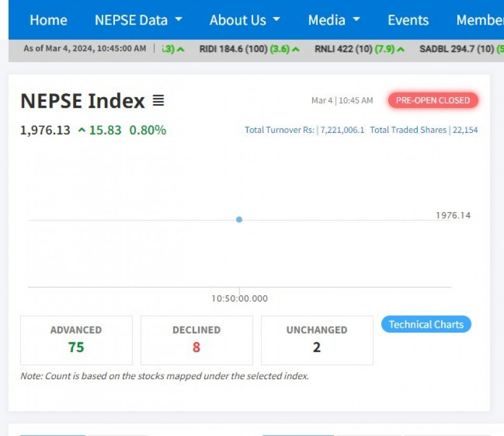Open the hamburger menu beside NEPSE Index
Viewport: 504px width, 436px height.
pos(158,100)
